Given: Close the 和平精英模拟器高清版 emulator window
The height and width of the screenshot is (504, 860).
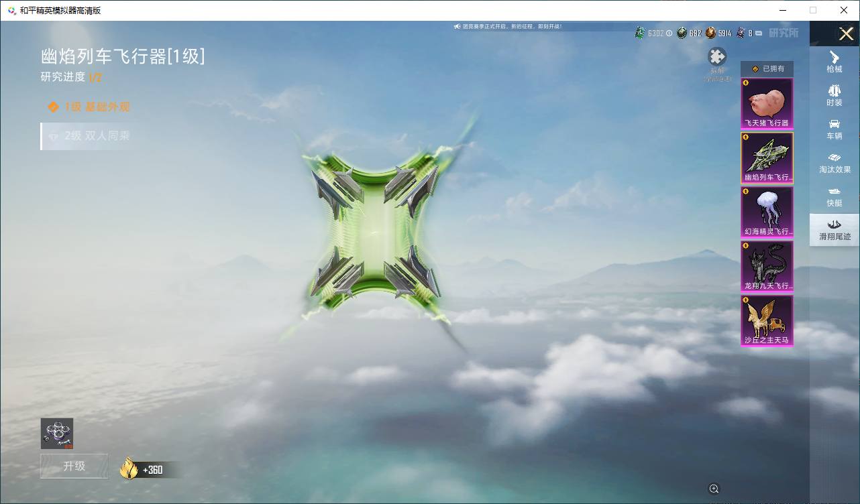Looking at the screenshot, I should 844,10.
